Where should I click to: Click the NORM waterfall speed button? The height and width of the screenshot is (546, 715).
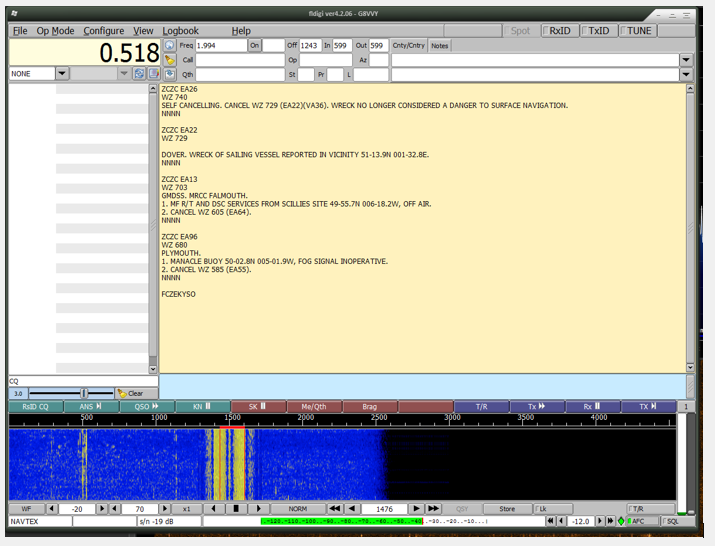coord(298,509)
